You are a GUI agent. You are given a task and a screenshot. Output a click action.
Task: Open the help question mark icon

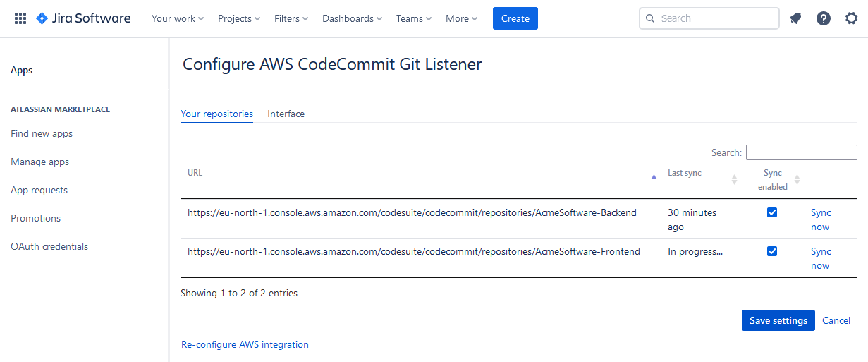point(824,18)
